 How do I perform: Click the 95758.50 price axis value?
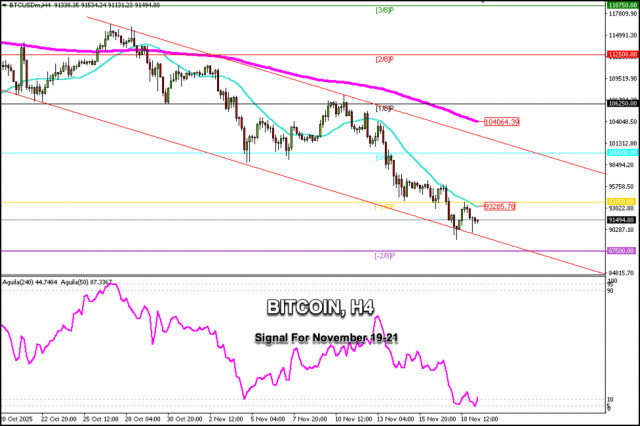[x=621, y=186]
